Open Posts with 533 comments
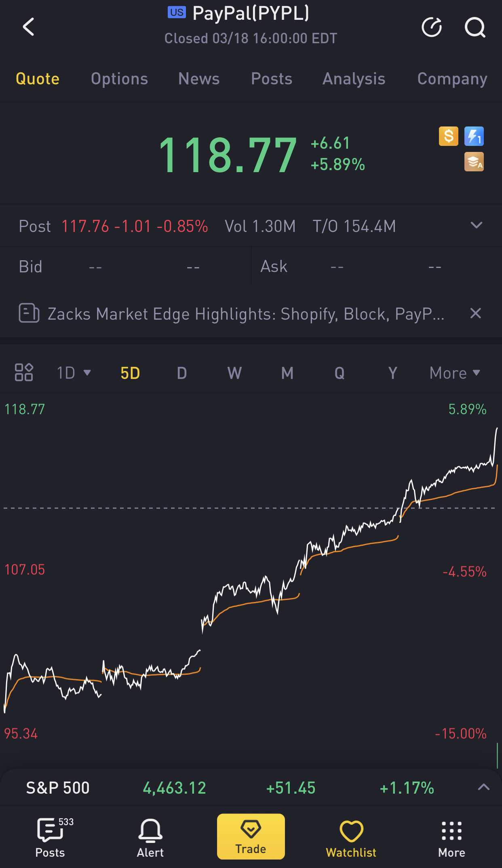502x868 pixels. [x=50, y=836]
